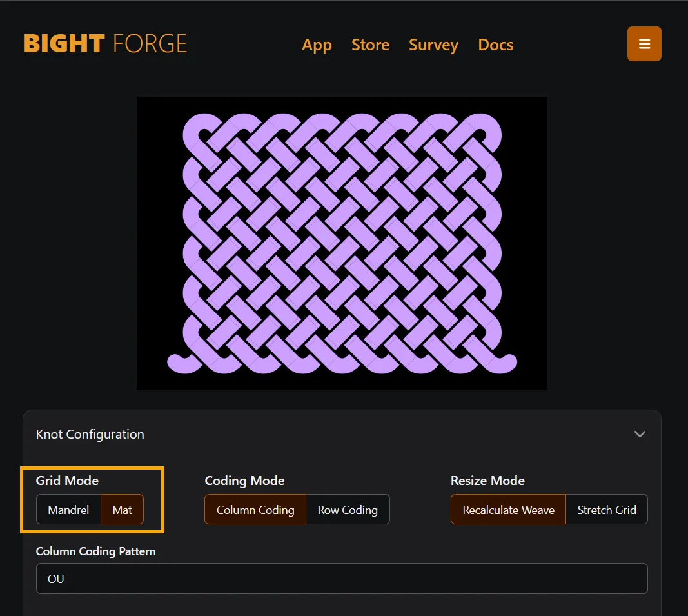Image resolution: width=688 pixels, height=616 pixels.
Task: Open the Store link
Action: (x=370, y=45)
